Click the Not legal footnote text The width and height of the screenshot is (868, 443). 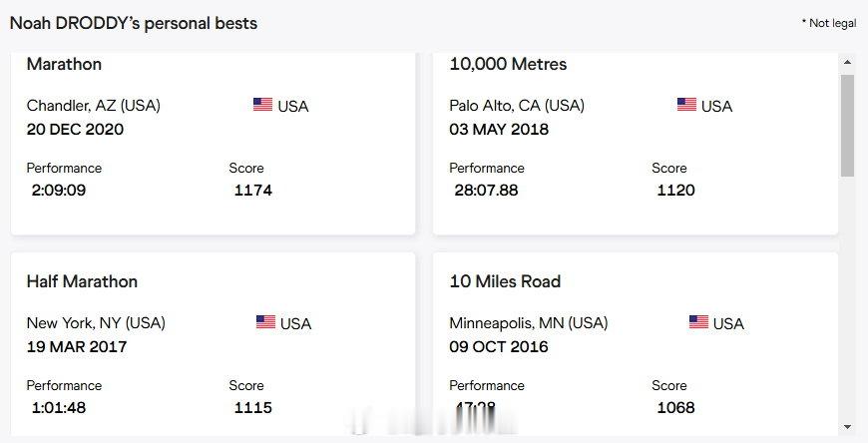click(829, 23)
